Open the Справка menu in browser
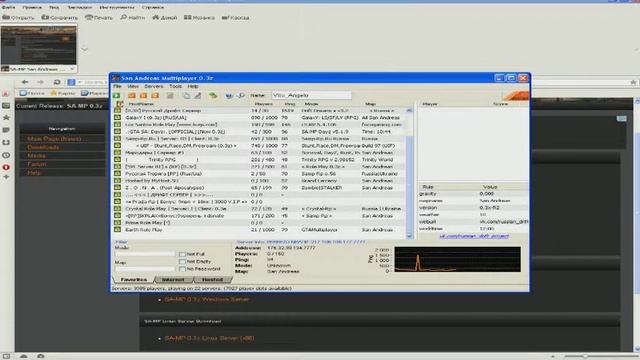Image resolution: width=640 pixels, height=360 pixels. [x=153, y=7]
